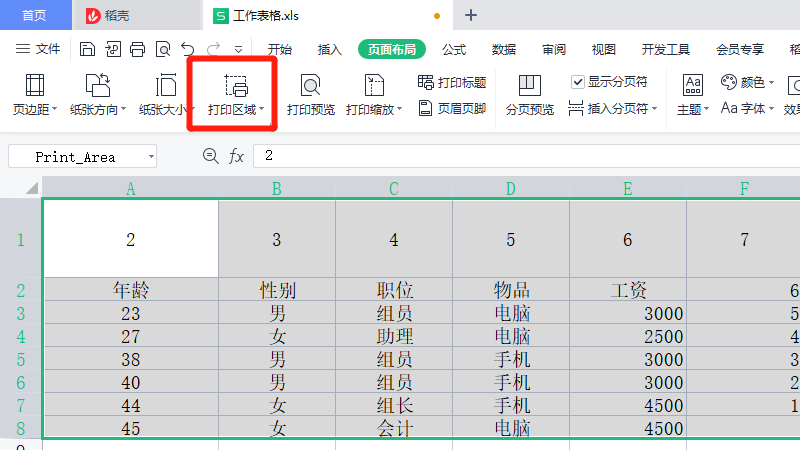The height and width of the screenshot is (450, 800).
Task: Click the formula bar input field
Action: pos(520,156)
